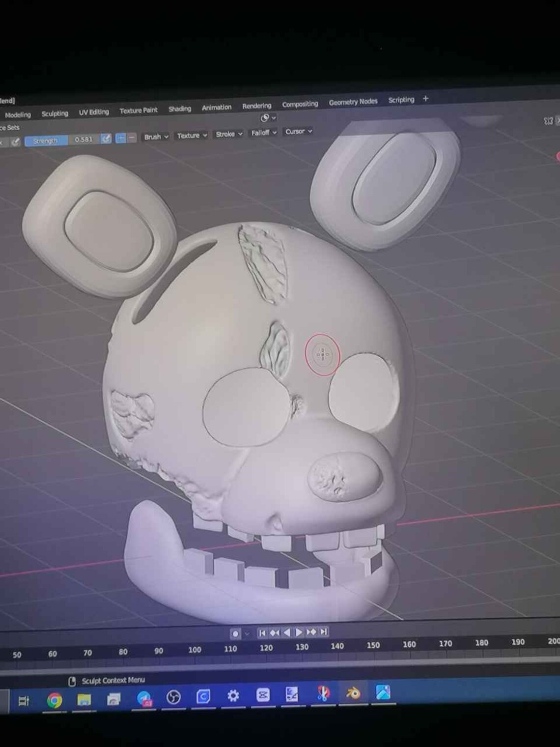
Task: Open the Compositing workspace tab
Action: point(300,104)
